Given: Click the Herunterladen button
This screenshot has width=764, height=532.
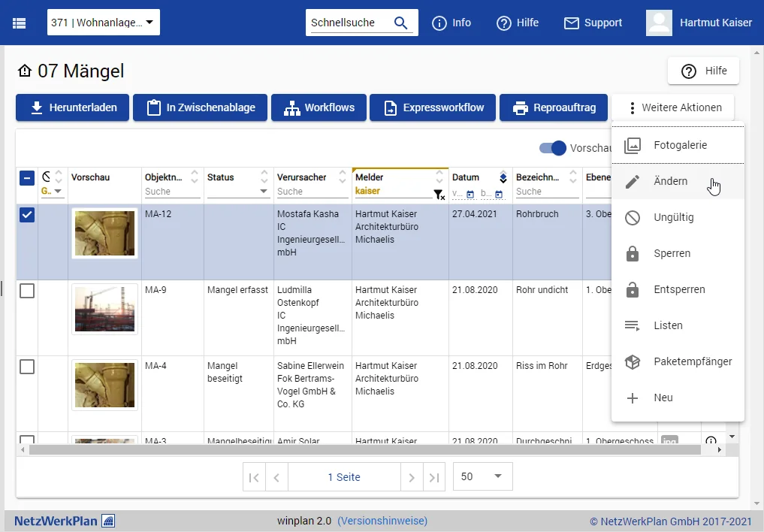Looking at the screenshot, I should [73, 107].
